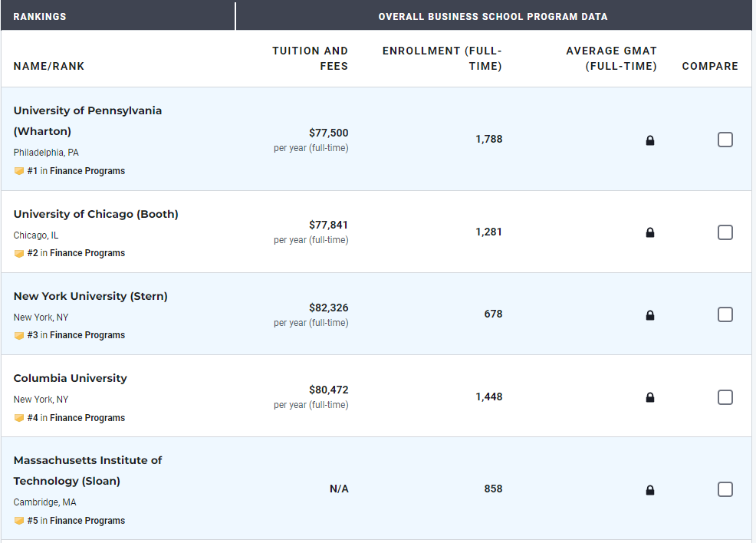The height and width of the screenshot is (543, 756).
Task: Click Finance Programs link in Wharton row
Action: (x=87, y=171)
